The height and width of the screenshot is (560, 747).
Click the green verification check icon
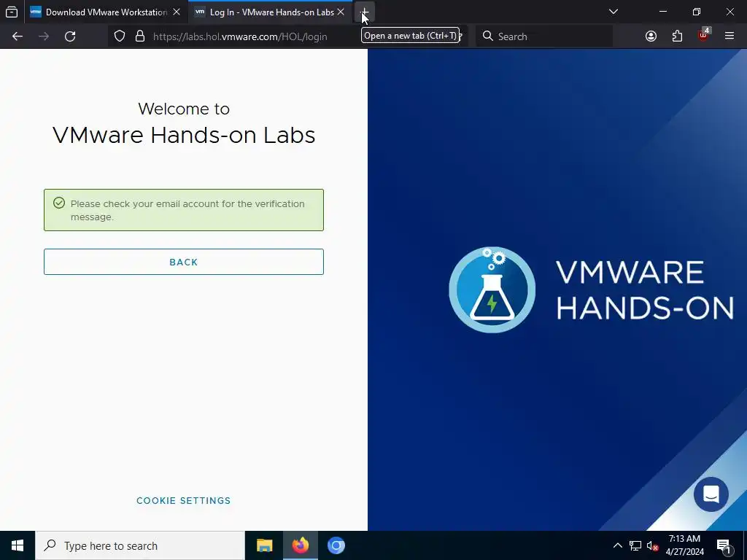[59, 203]
